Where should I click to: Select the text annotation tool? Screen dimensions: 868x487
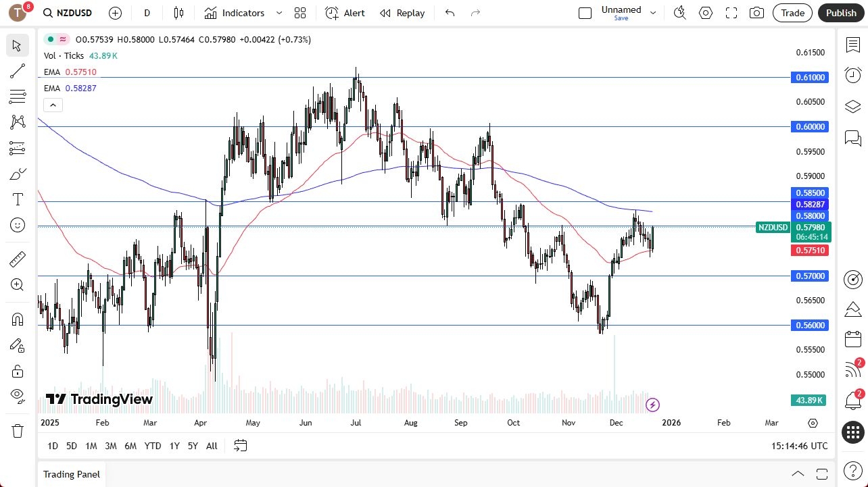[18, 199]
